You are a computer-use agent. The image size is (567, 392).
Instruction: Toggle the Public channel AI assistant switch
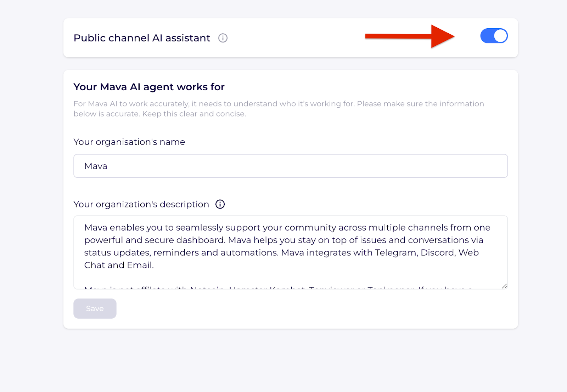coord(494,36)
